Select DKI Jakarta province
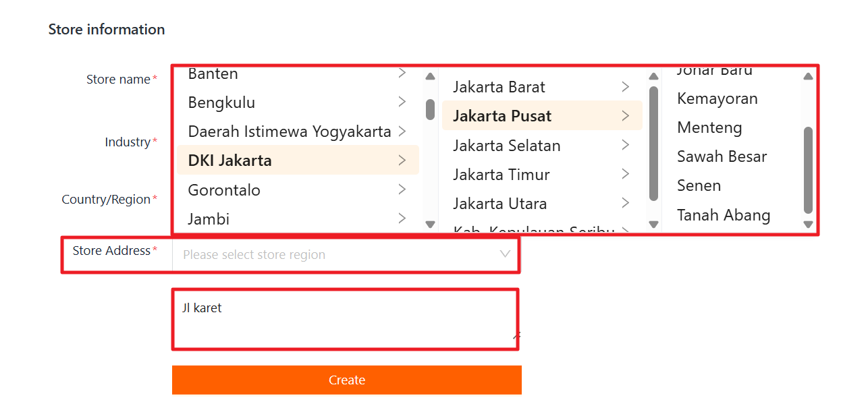The height and width of the screenshot is (410, 868). point(230,160)
